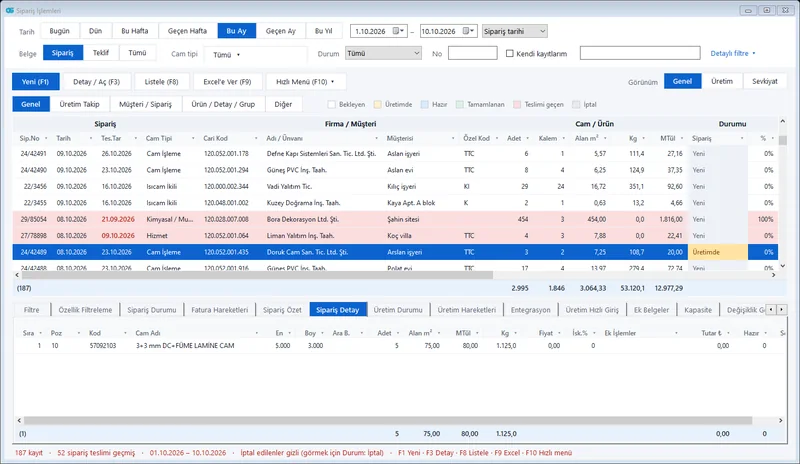
Task: Expand the Durum dropdown showing Tümü
Action: point(383,53)
